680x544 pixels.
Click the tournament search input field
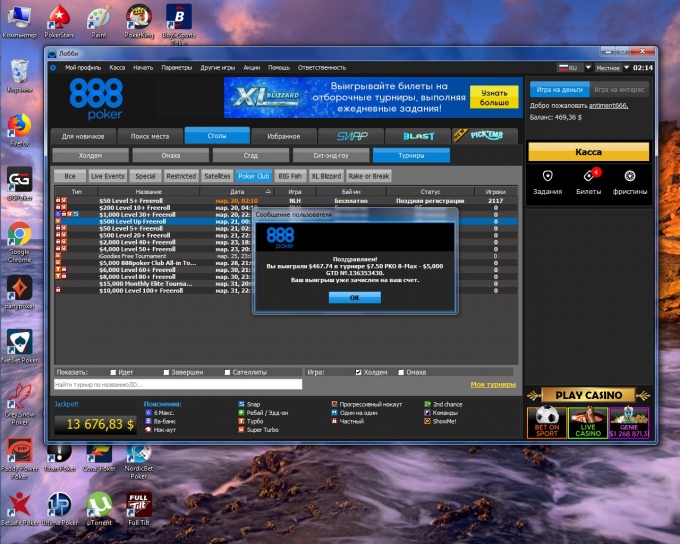178,384
